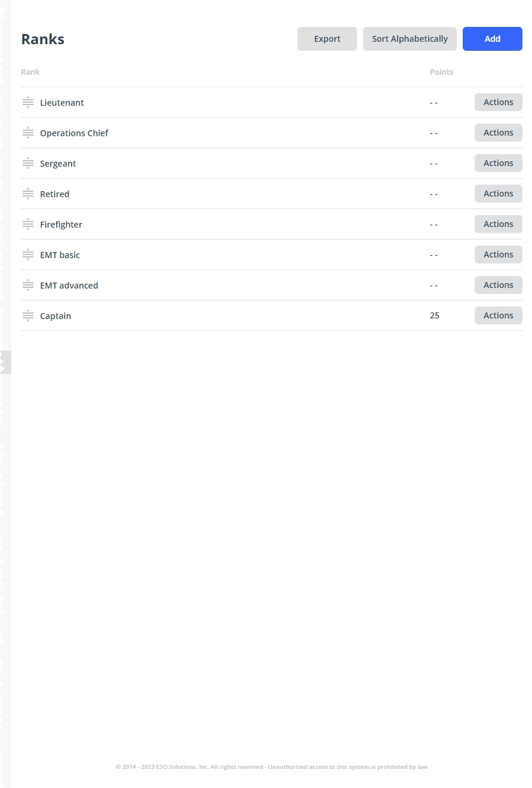532x788 pixels.
Task: Click the Points column header
Action: coord(441,72)
